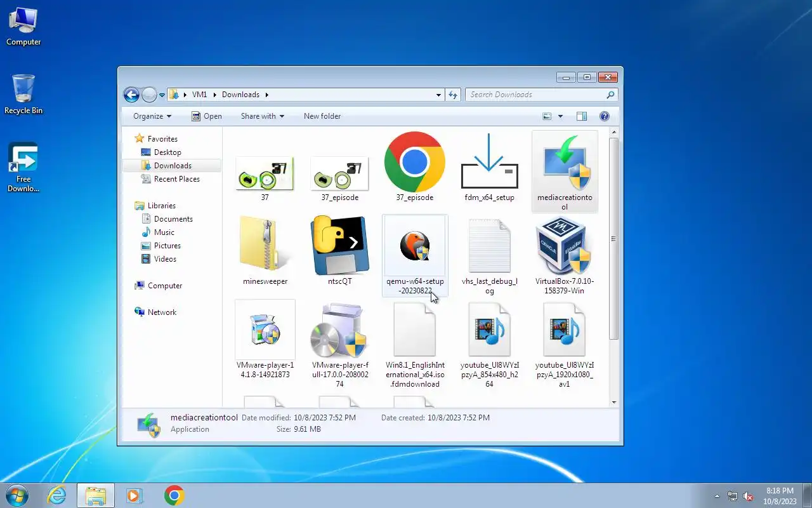This screenshot has width=812, height=508.
Task: Select the ntscQT Python icon
Action: (339, 245)
